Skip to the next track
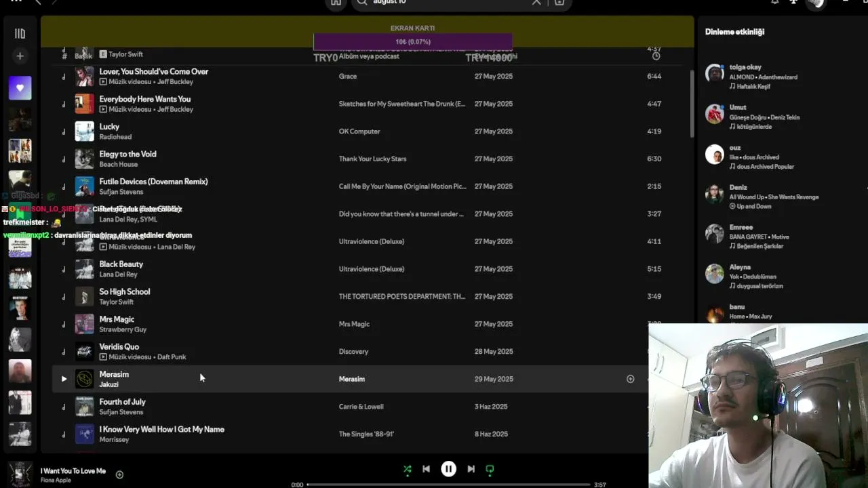 471,469
